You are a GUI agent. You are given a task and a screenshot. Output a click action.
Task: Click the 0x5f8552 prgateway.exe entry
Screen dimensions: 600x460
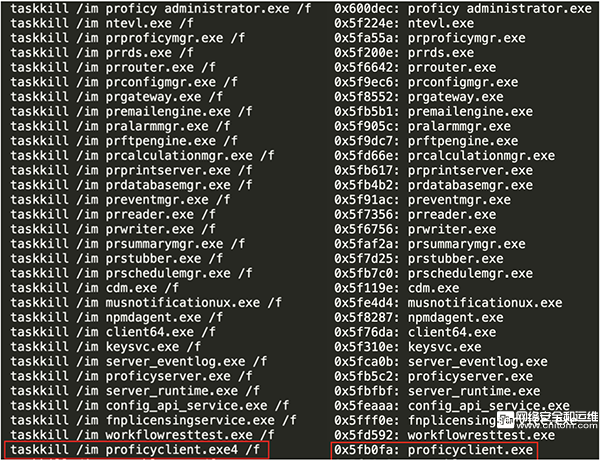tap(419, 97)
